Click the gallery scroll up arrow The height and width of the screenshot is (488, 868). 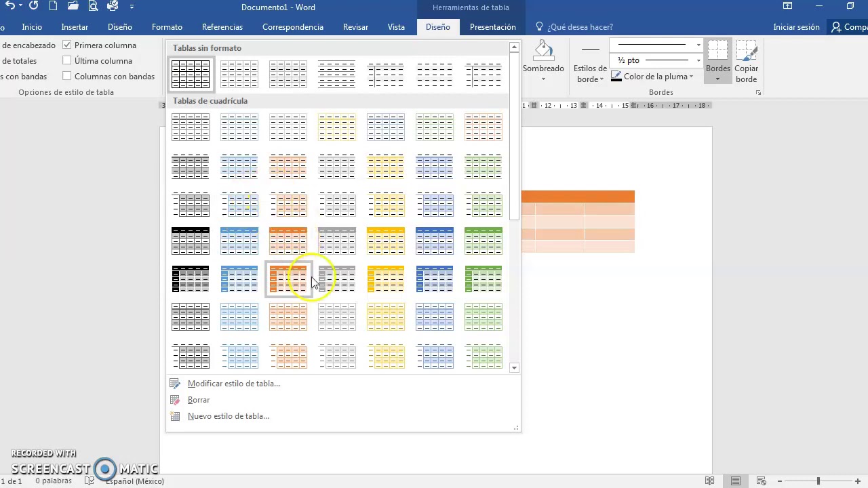tap(515, 47)
